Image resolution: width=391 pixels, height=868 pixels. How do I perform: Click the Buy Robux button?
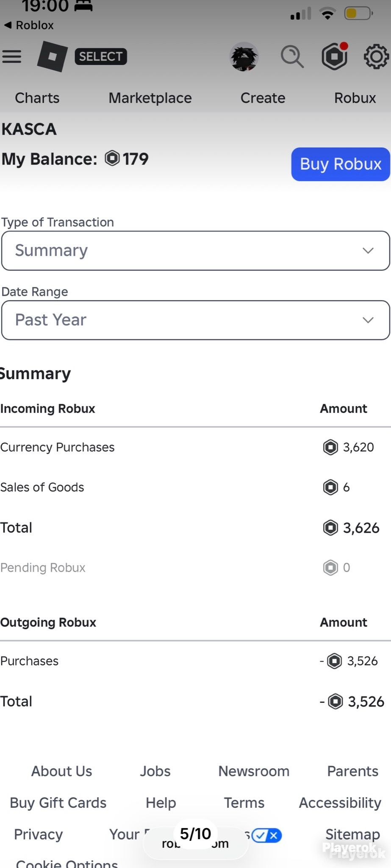(341, 164)
